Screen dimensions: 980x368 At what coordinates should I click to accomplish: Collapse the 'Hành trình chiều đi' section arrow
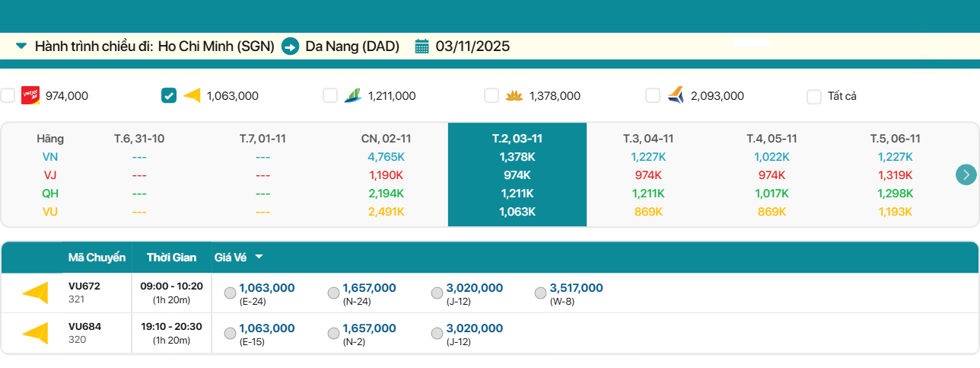(21, 46)
